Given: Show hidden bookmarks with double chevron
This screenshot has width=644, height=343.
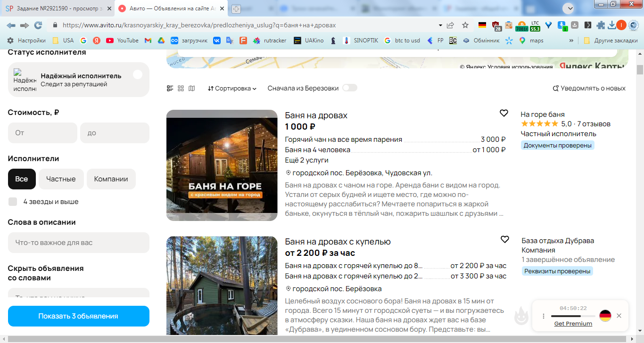Looking at the screenshot, I should [x=571, y=41].
